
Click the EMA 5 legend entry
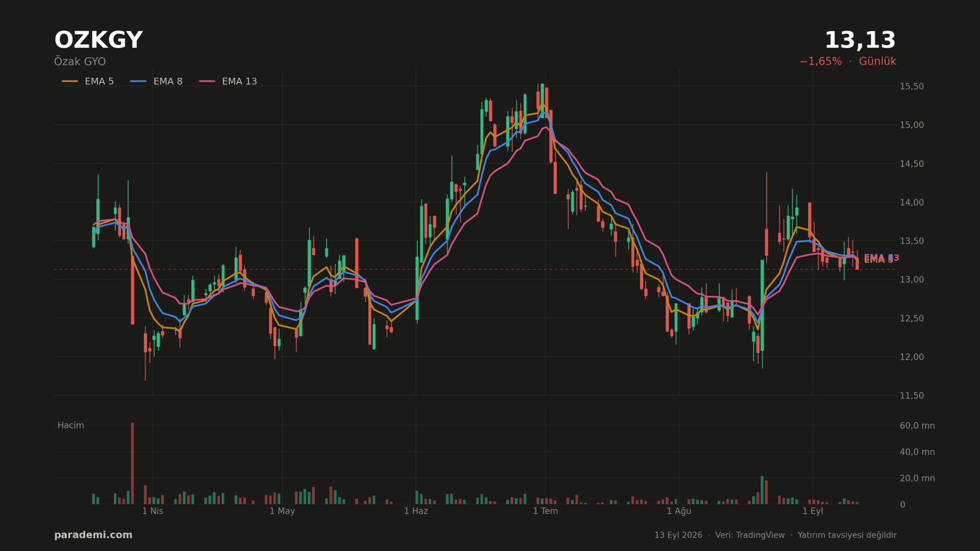click(88, 81)
